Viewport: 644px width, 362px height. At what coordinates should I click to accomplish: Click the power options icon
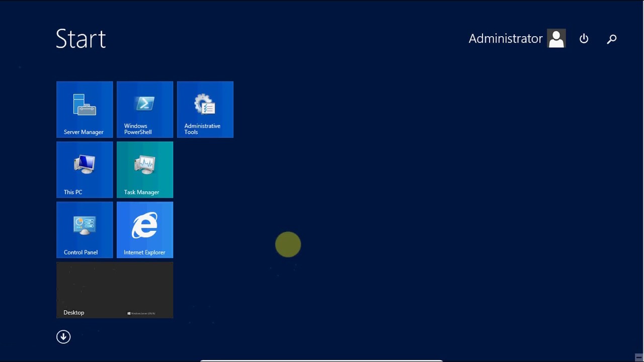[584, 39]
